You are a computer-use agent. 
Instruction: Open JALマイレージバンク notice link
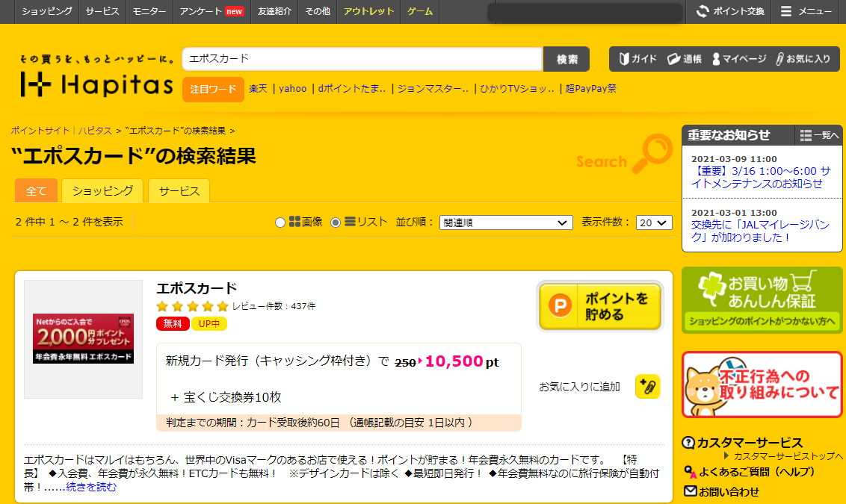(760, 231)
